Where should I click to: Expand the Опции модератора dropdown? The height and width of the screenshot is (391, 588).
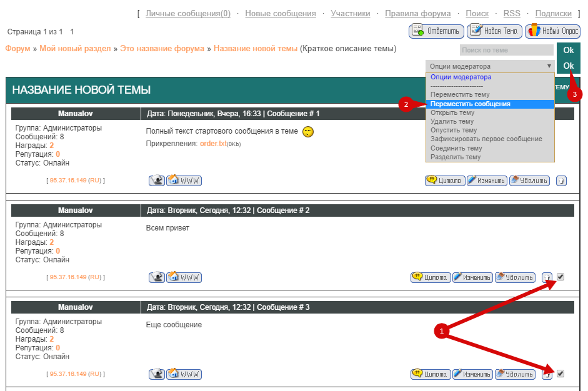tap(490, 66)
